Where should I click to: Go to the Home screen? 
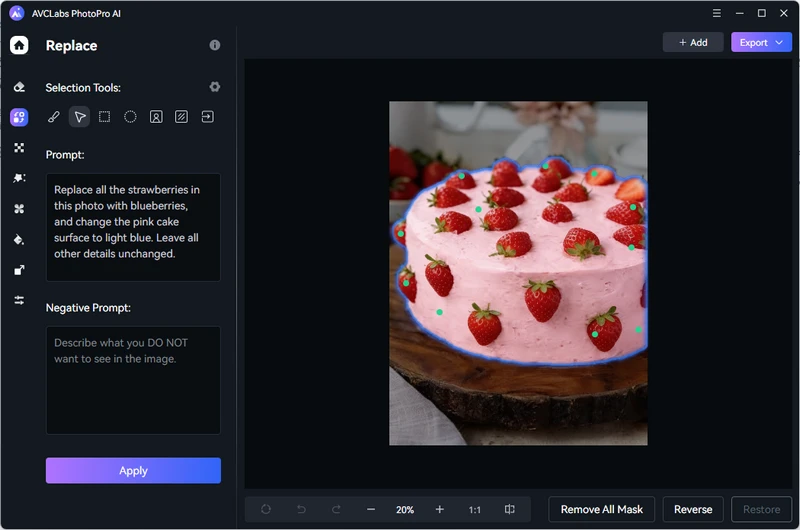pos(19,45)
